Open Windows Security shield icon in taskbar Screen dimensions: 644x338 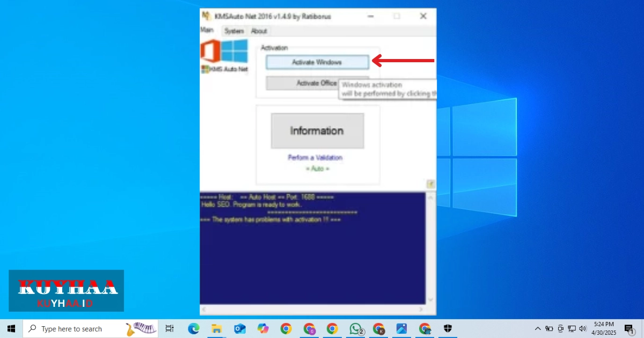point(448,328)
